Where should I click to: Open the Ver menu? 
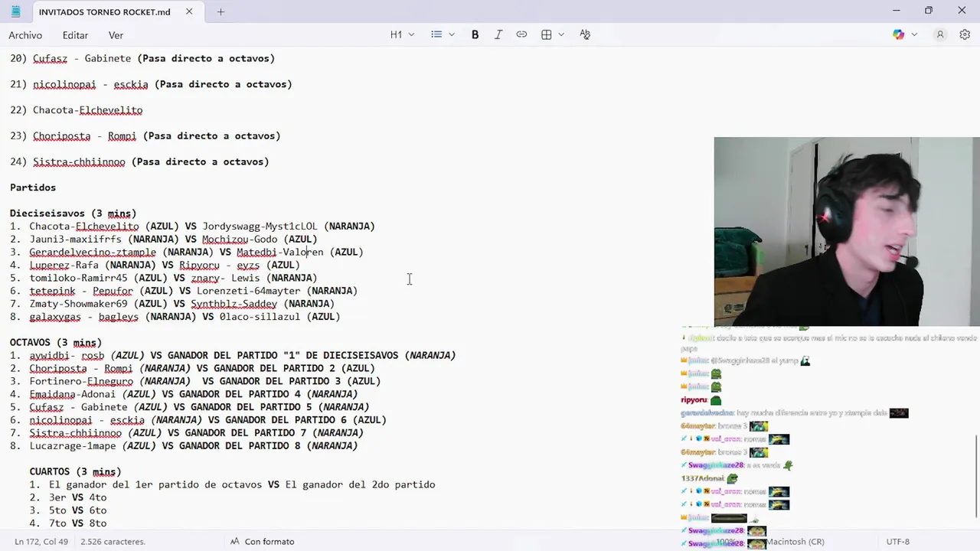[x=116, y=35]
